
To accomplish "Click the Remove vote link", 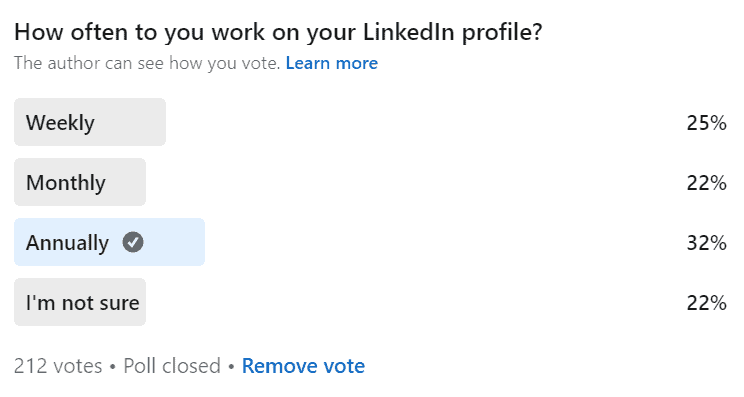I will pos(303,366).
